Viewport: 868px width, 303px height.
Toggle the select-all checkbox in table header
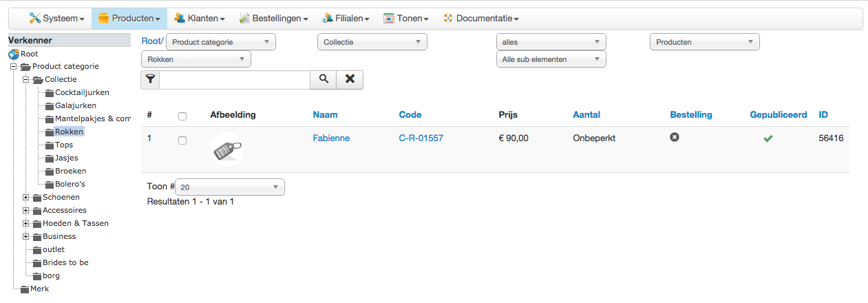coord(182,116)
